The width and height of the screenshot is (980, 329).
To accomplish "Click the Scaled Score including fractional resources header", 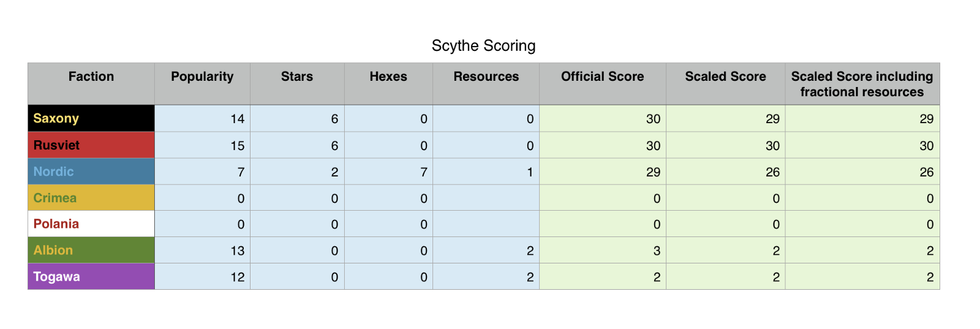I will point(862,83).
